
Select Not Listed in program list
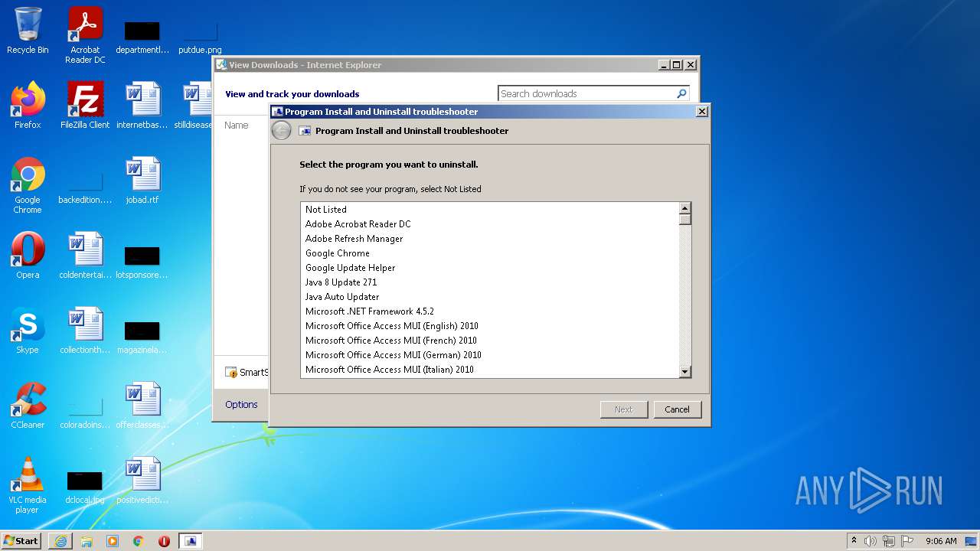490,210
